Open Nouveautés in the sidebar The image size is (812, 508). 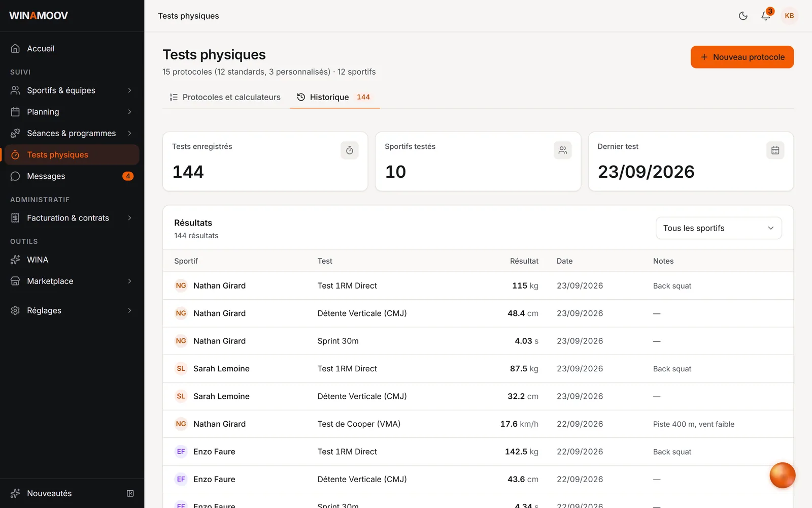tap(49, 493)
